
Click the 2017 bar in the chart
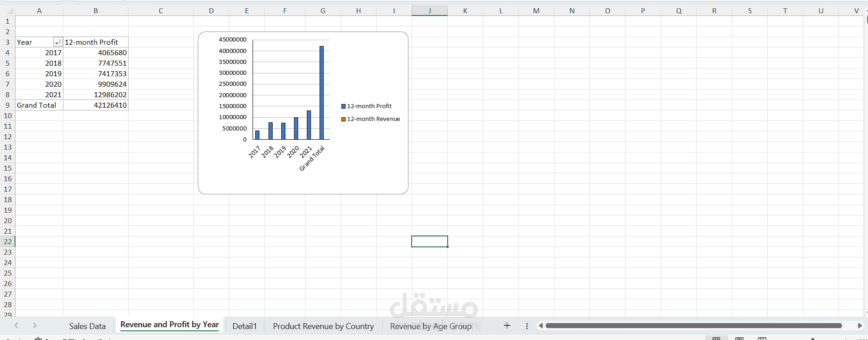click(257, 135)
